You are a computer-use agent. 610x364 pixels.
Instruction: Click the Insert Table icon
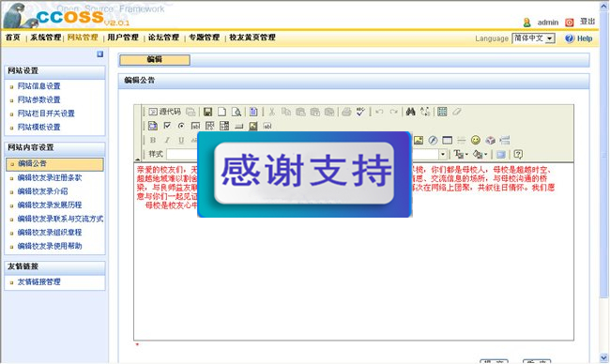coord(448,140)
